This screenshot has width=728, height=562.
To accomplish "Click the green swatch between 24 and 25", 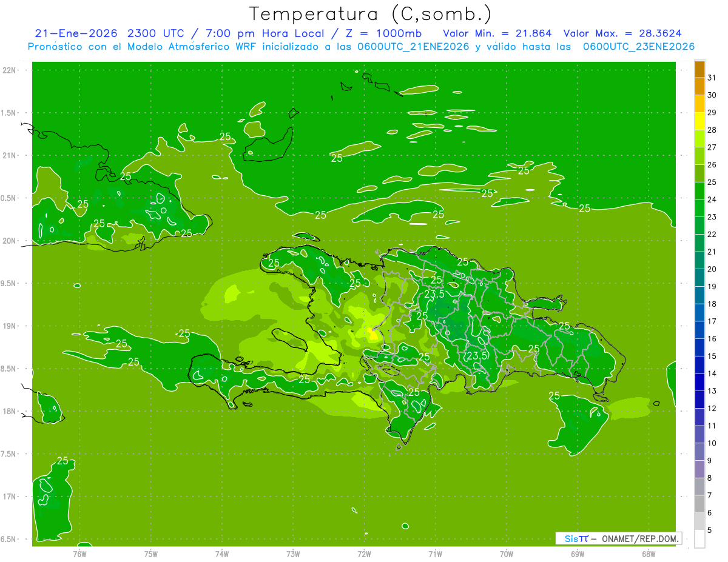I will click(x=699, y=190).
